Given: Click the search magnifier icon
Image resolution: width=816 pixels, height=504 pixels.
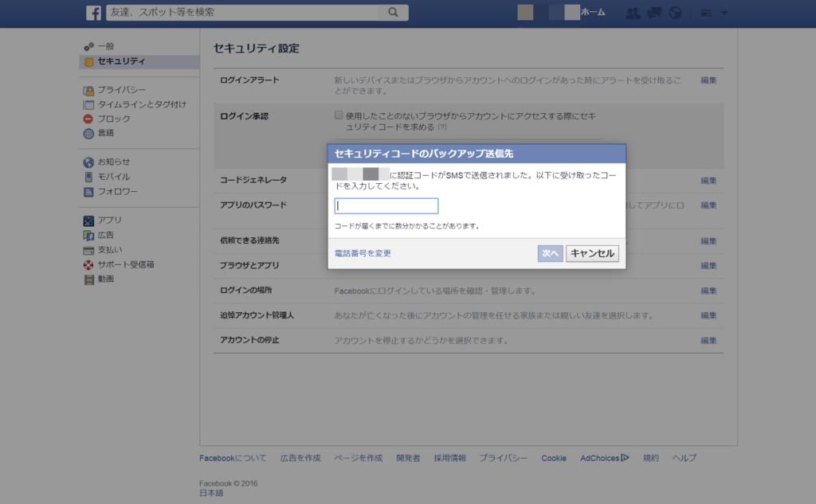Looking at the screenshot, I should [393, 12].
